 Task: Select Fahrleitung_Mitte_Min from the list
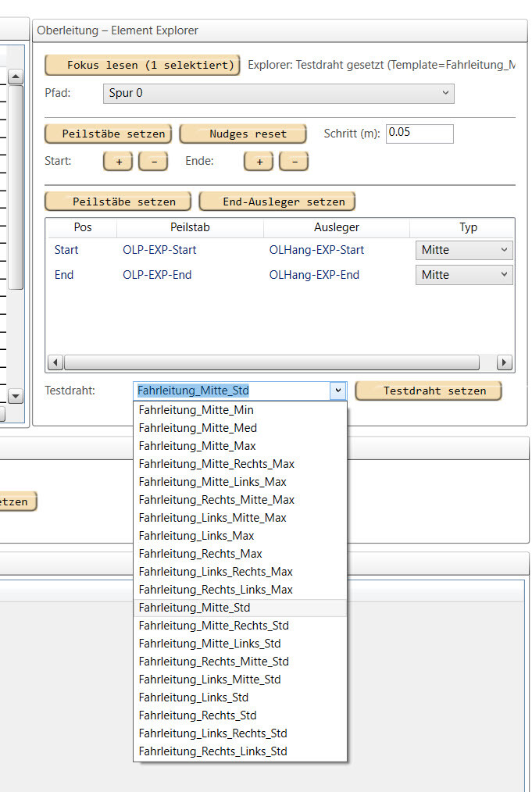point(196,410)
